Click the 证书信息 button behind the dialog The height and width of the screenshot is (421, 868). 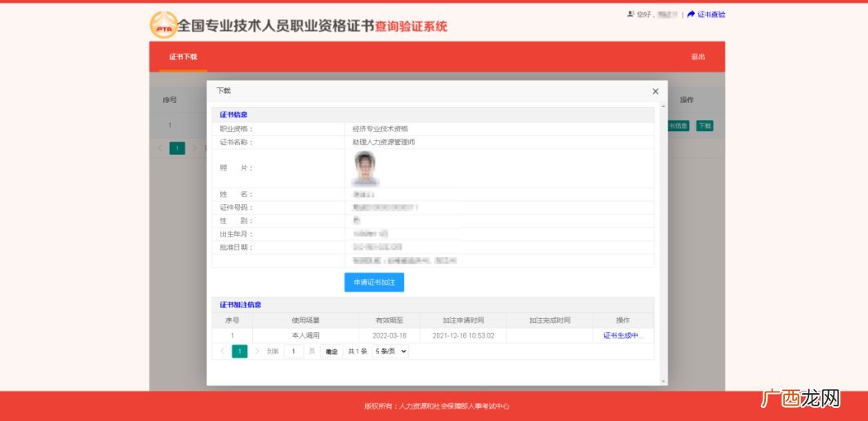(678, 126)
